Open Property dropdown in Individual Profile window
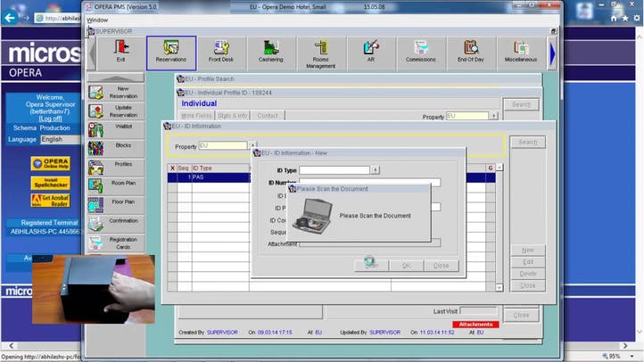The width and height of the screenshot is (644, 362). click(493, 116)
